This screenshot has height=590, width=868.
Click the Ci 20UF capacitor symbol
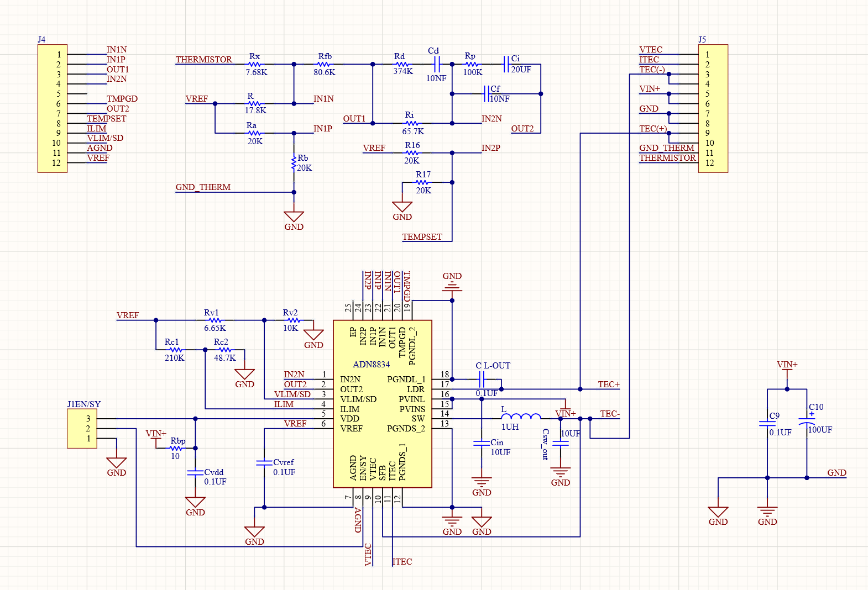point(506,64)
